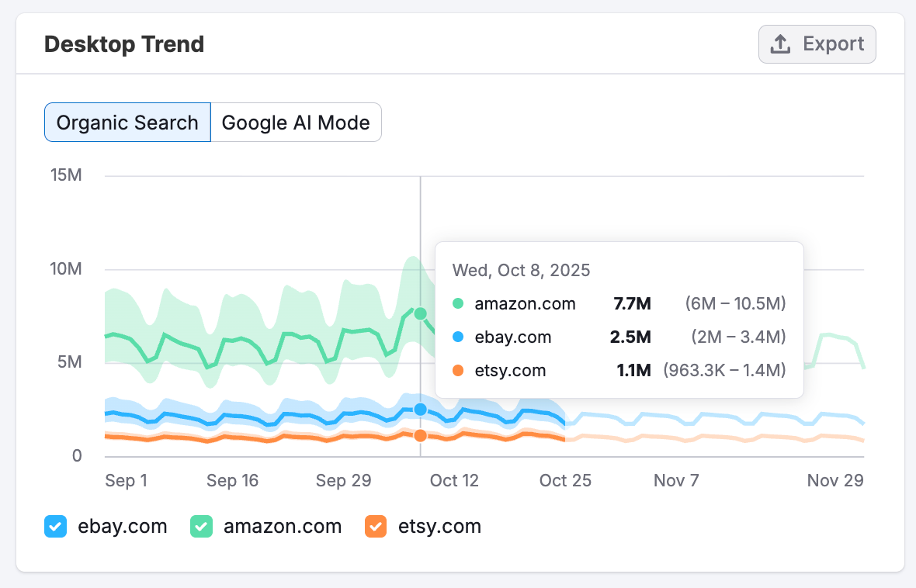Switch to the Google AI Mode tab
The image size is (916, 588).
pos(296,122)
